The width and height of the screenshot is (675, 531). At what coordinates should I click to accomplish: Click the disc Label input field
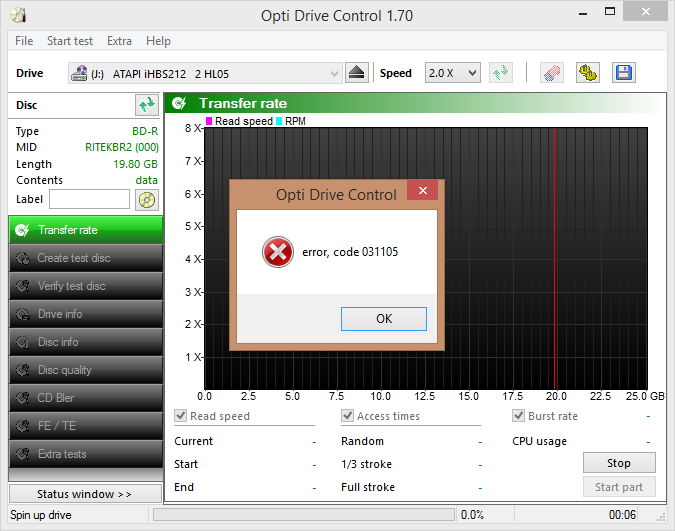[89, 199]
